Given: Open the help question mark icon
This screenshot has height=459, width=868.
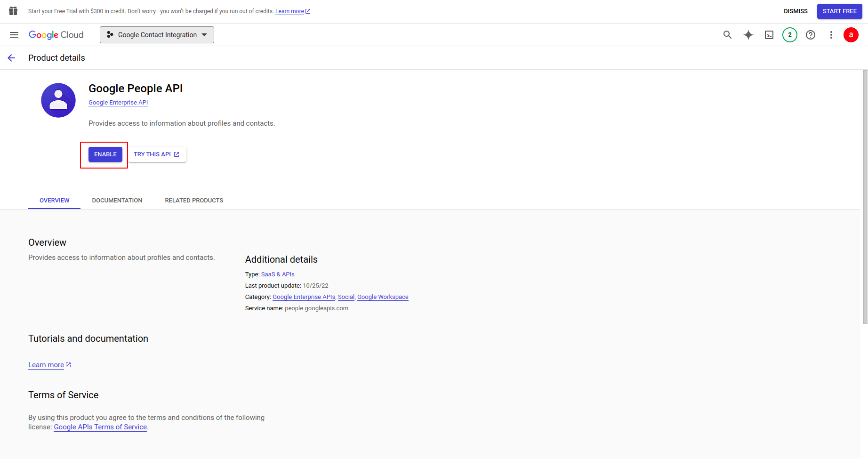Looking at the screenshot, I should (810, 35).
